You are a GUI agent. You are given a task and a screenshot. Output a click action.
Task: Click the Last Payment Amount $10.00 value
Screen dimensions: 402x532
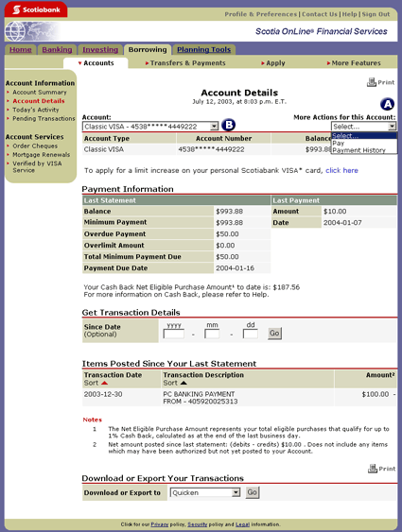point(335,212)
